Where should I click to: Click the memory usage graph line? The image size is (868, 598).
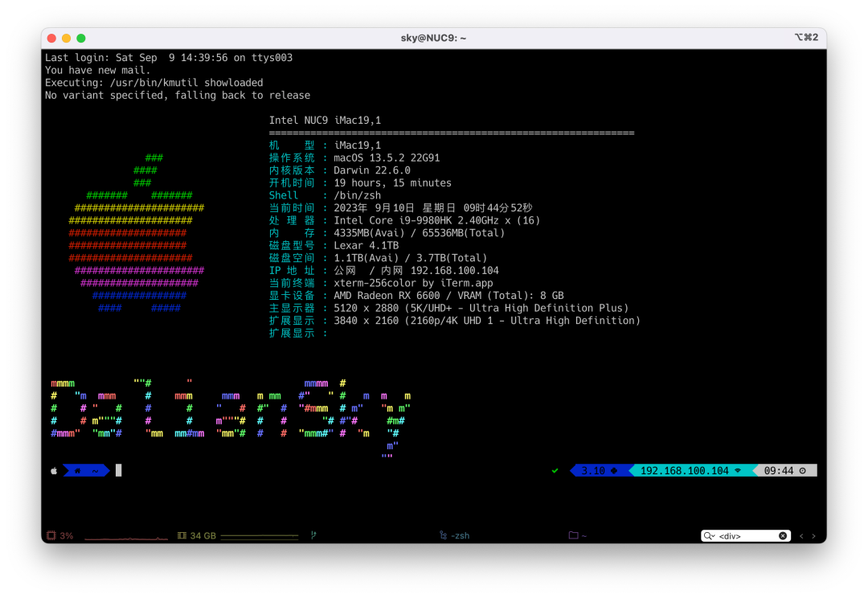coord(259,536)
